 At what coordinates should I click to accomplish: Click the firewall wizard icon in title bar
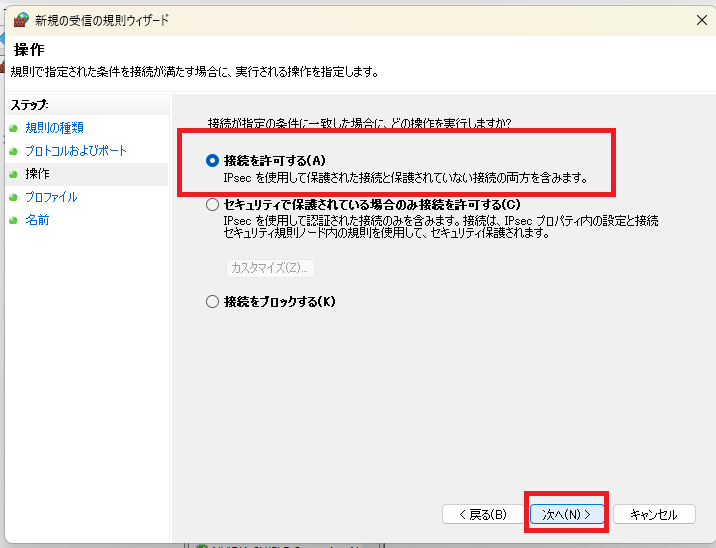coord(21,20)
